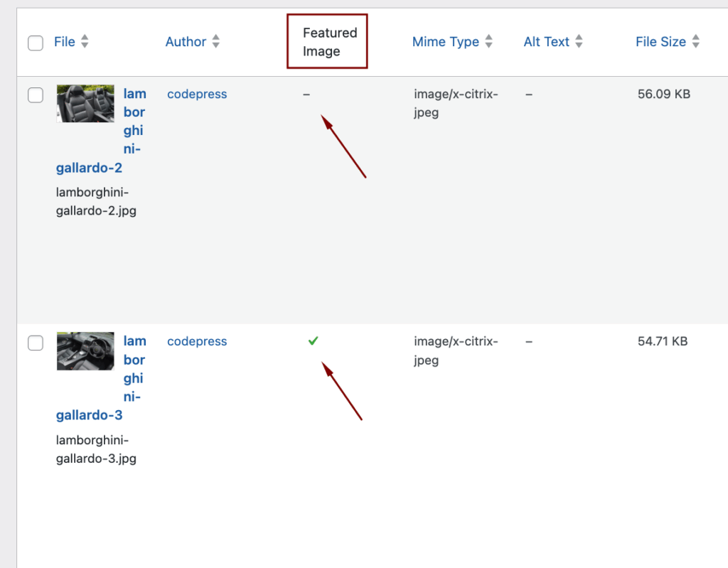Viewport: 728px width, 568px height.
Task: Sort descending with the Author down arrow
Action: pos(215,45)
